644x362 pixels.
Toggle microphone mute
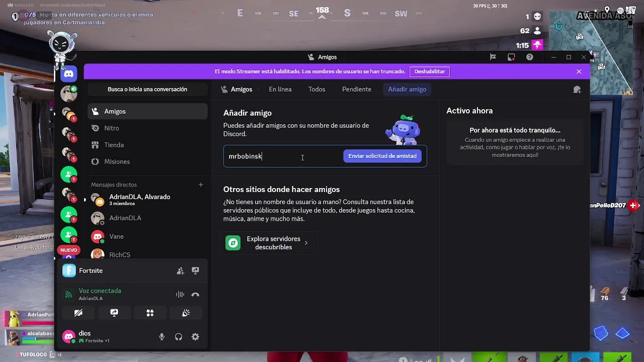click(162, 337)
